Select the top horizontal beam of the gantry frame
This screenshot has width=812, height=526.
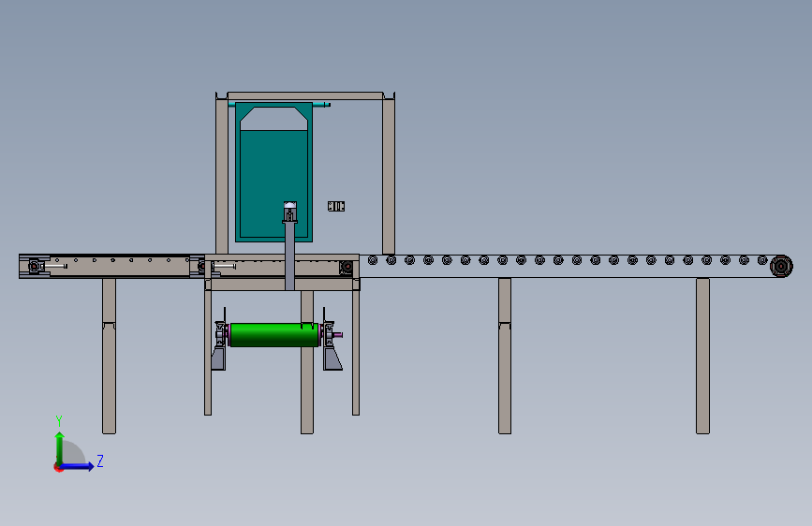click(x=305, y=95)
